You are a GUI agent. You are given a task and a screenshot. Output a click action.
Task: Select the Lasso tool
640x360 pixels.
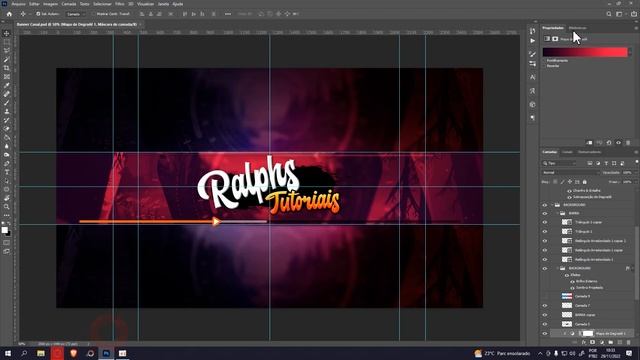pyautogui.click(x=7, y=51)
